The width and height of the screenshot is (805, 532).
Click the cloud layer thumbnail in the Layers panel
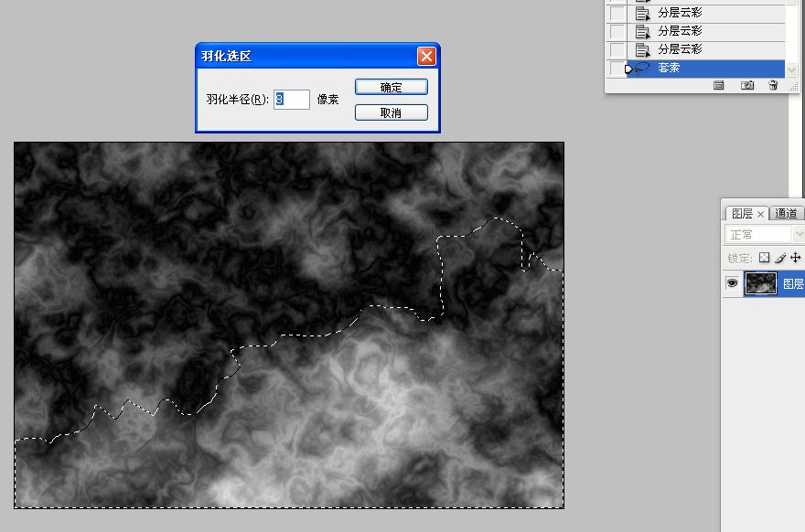click(760, 283)
